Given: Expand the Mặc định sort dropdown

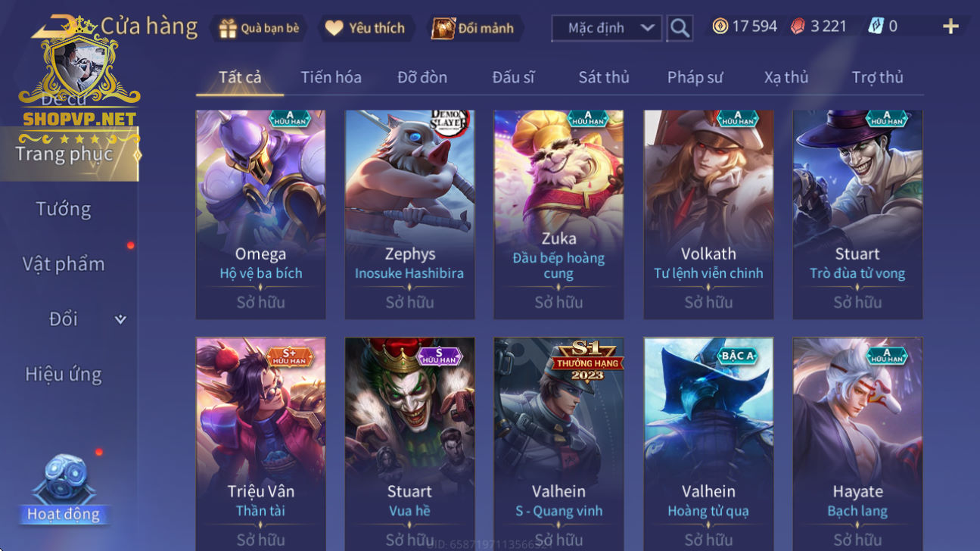Looking at the screenshot, I should (607, 28).
